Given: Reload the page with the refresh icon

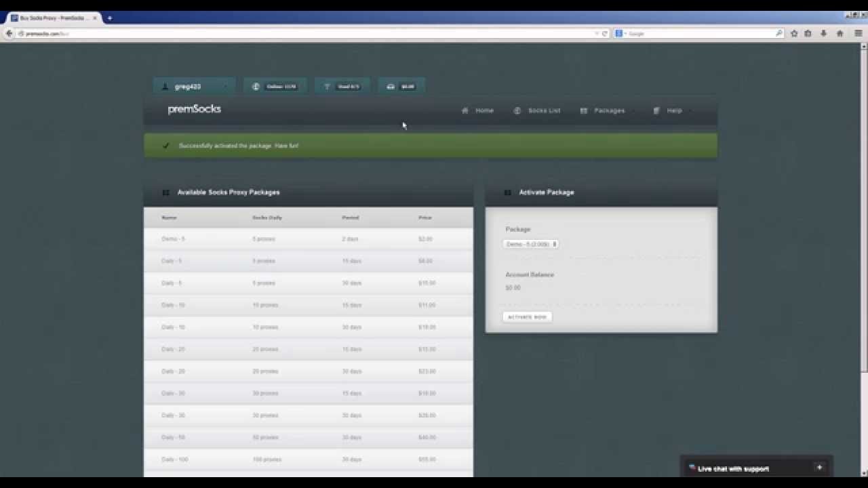Looking at the screenshot, I should pyautogui.click(x=605, y=33).
